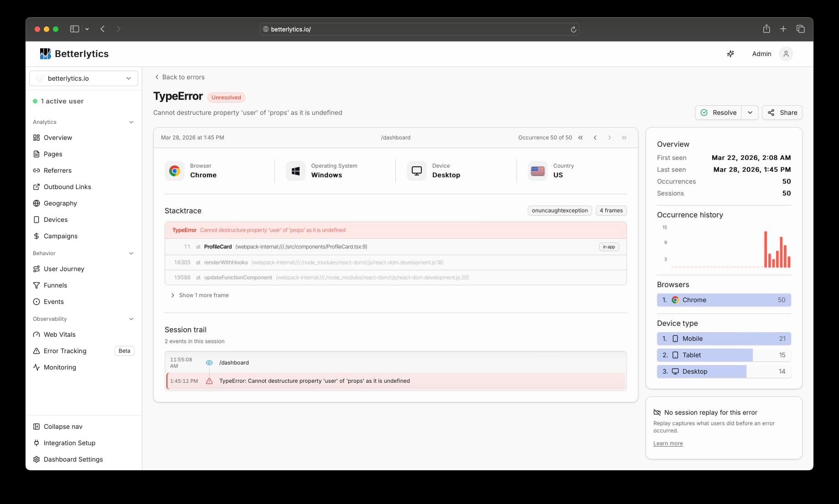Click the tallest bar in occurrence history
839x504 pixels.
point(766,249)
